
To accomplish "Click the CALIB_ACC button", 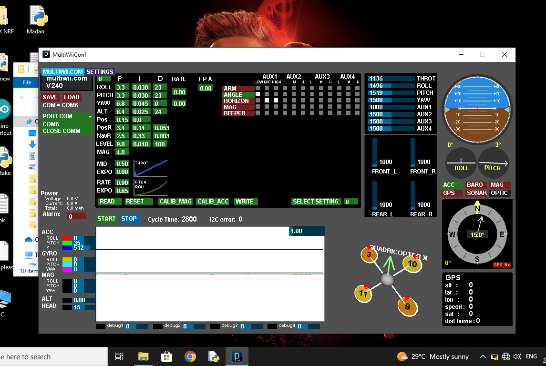I will [x=213, y=202].
